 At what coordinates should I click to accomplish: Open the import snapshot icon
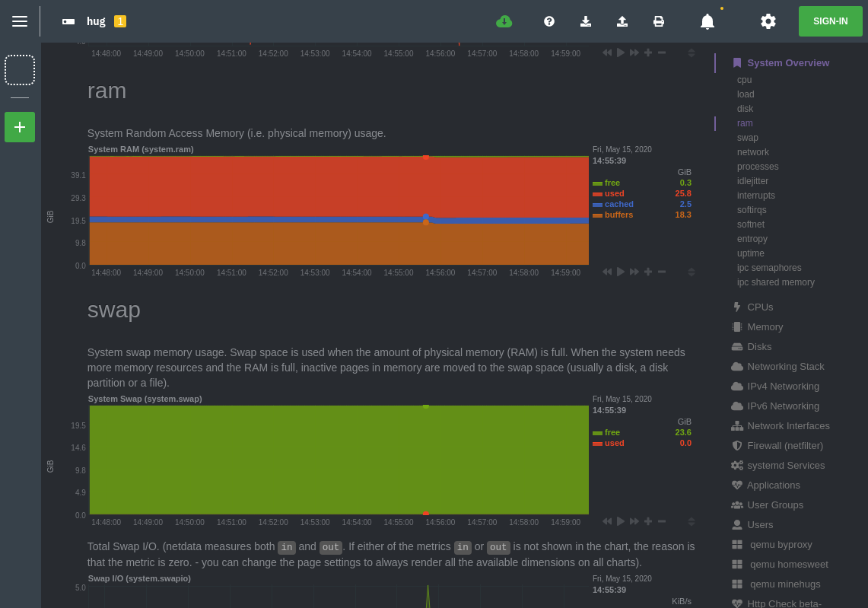click(x=586, y=21)
